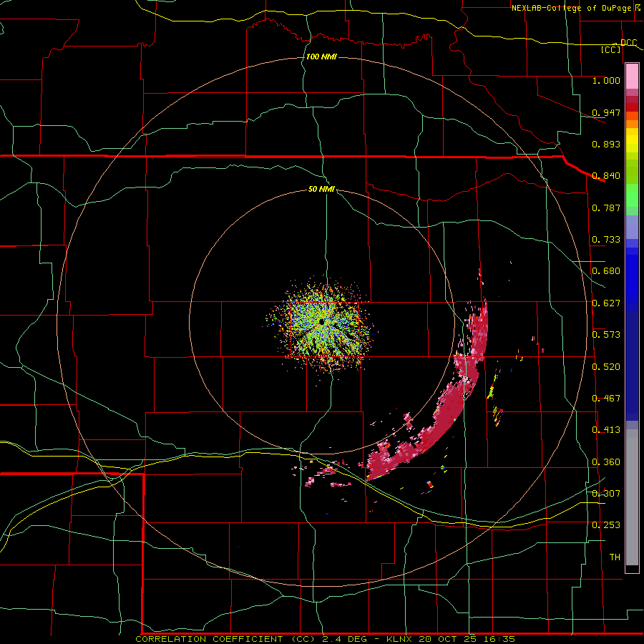
Task: Select the 1.000 value on the color scale
Action: [x=606, y=80]
